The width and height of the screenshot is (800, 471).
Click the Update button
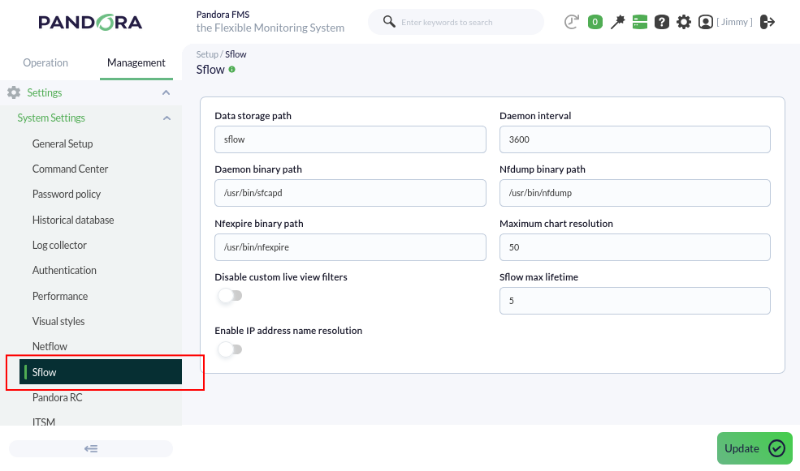[x=755, y=448]
